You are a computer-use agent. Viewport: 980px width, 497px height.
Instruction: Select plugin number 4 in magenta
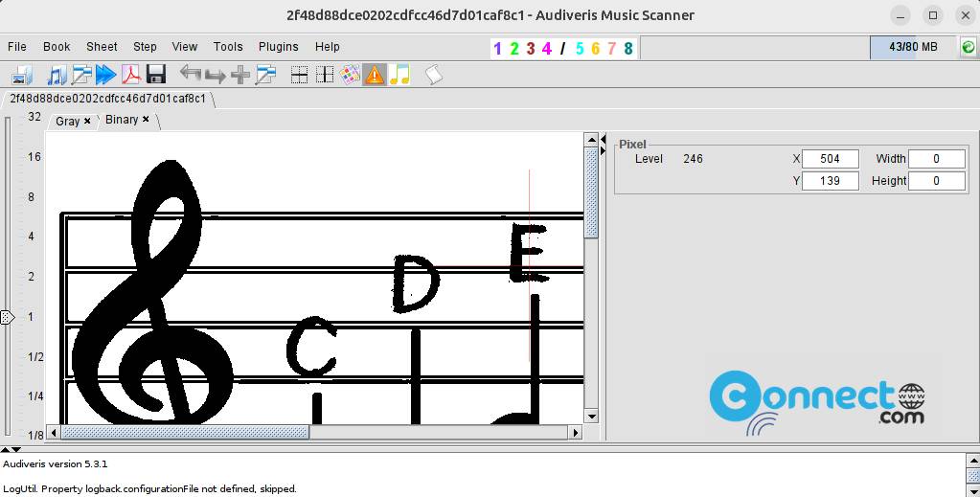coord(546,48)
